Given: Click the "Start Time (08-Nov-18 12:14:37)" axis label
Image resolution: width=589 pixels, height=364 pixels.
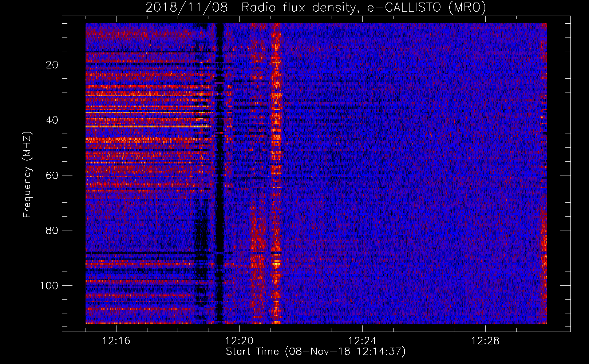Looking at the screenshot, I should (316, 352).
